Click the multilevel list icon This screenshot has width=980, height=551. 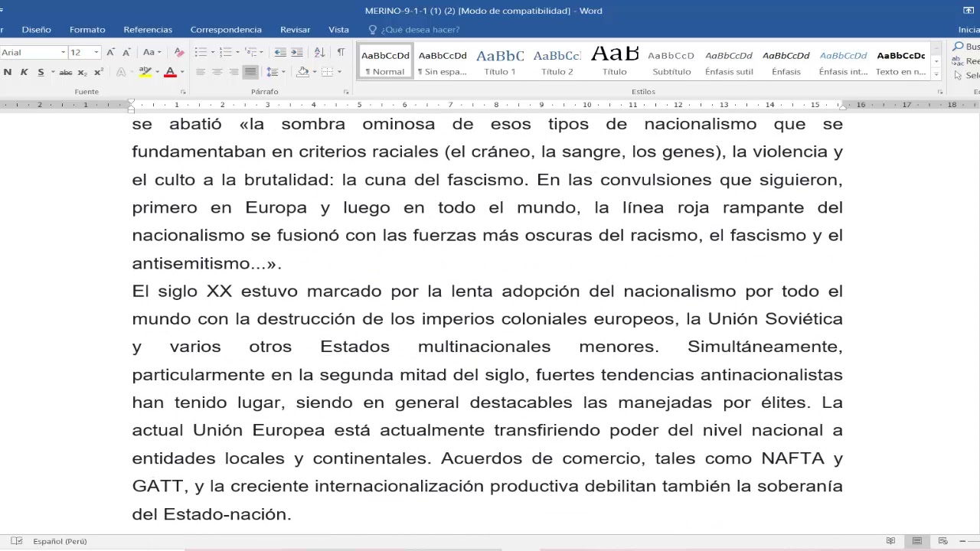tap(250, 52)
